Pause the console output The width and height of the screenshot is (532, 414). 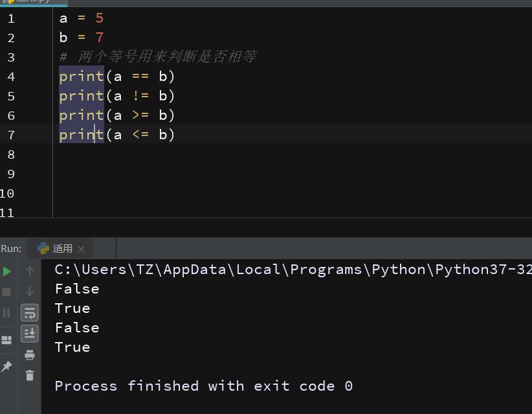pyautogui.click(x=7, y=312)
